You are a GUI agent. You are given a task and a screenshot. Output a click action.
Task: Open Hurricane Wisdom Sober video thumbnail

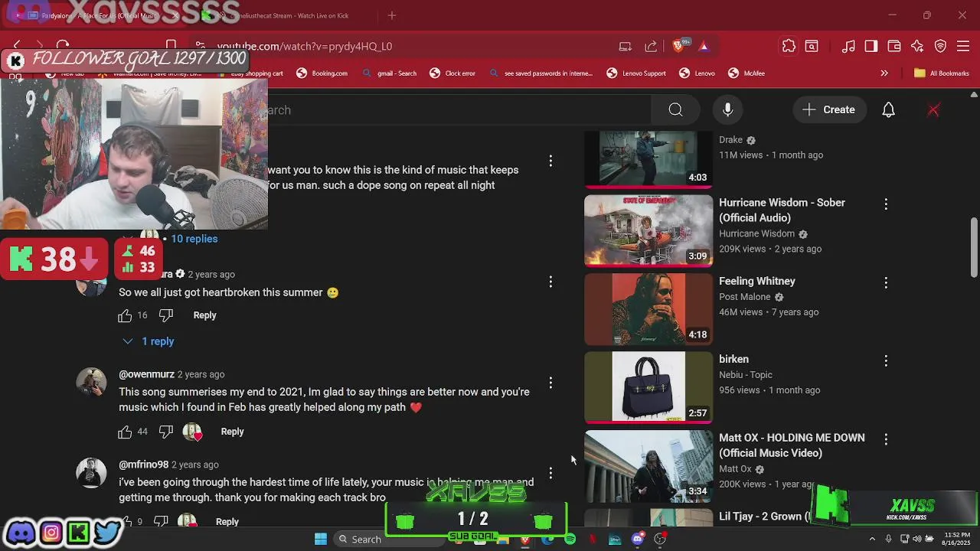(648, 230)
